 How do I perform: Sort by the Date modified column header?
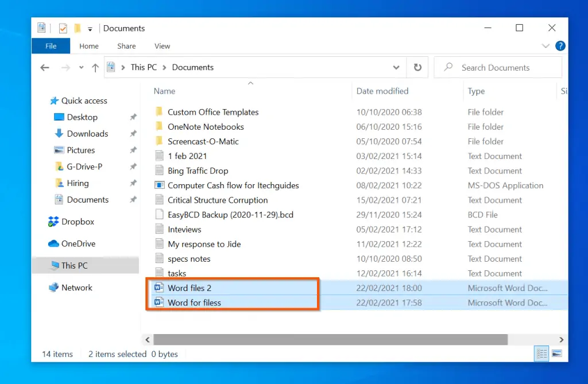click(x=382, y=91)
